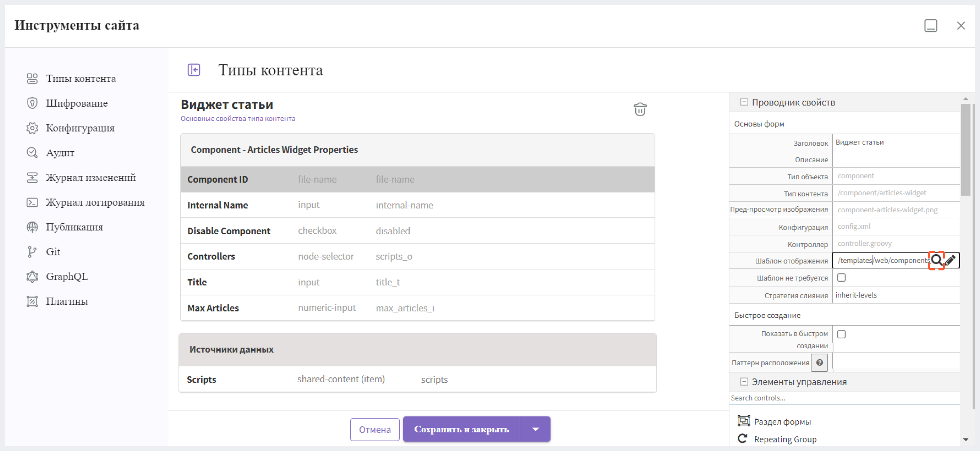Click the Журнал изменений icon
The width and height of the screenshot is (980, 451).
point(32,177)
